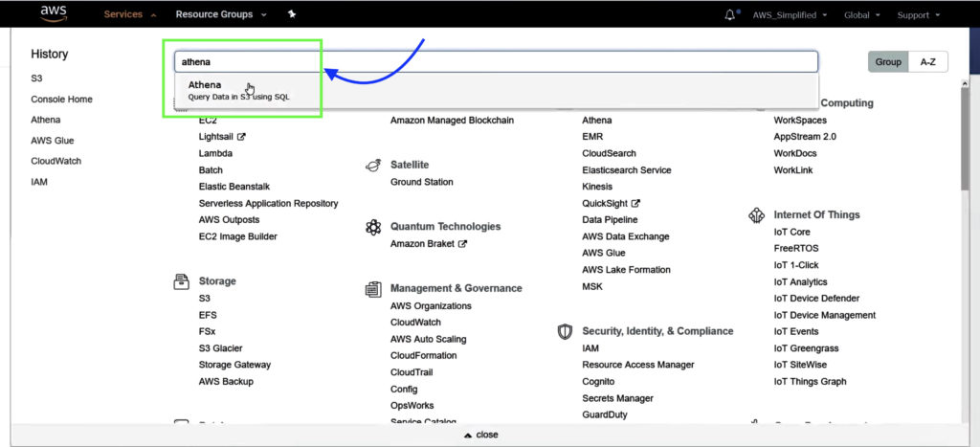Open EC2 Image Builder
The image size is (980, 447).
(238, 236)
